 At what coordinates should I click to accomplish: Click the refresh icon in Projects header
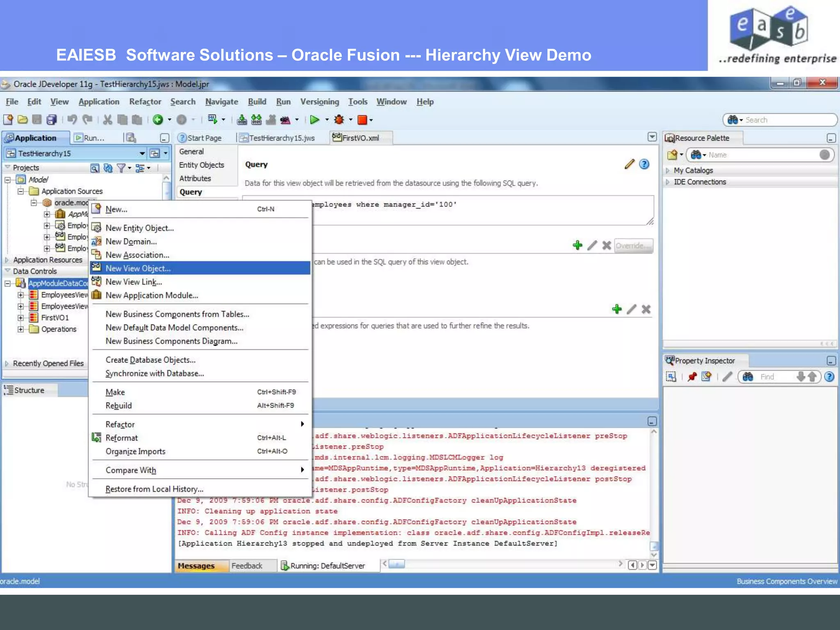(108, 168)
